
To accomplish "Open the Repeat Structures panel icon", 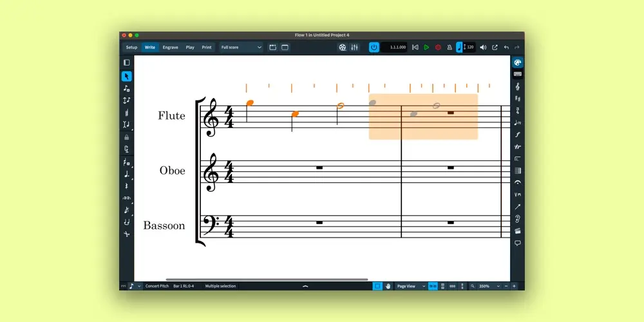I will tap(518, 158).
